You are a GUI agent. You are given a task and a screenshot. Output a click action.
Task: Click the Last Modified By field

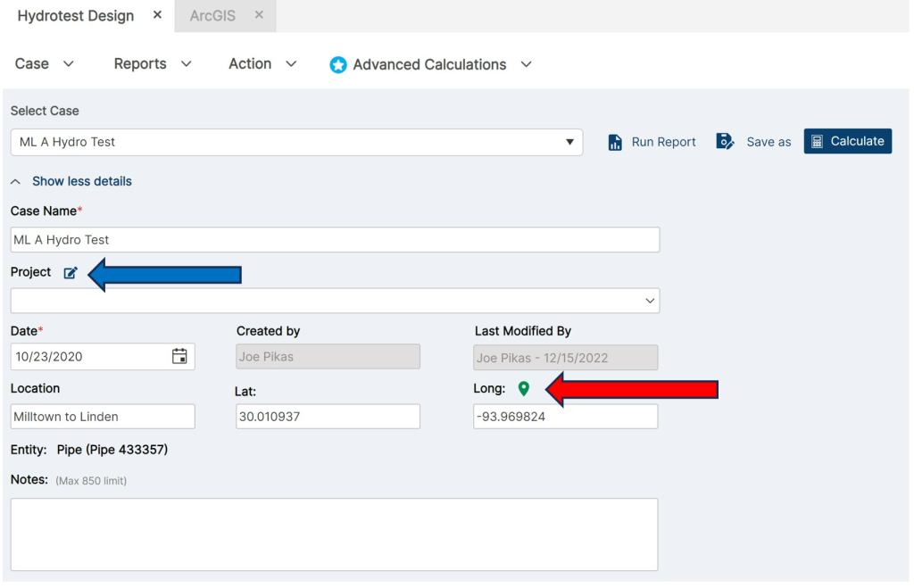(x=565, y=357)
